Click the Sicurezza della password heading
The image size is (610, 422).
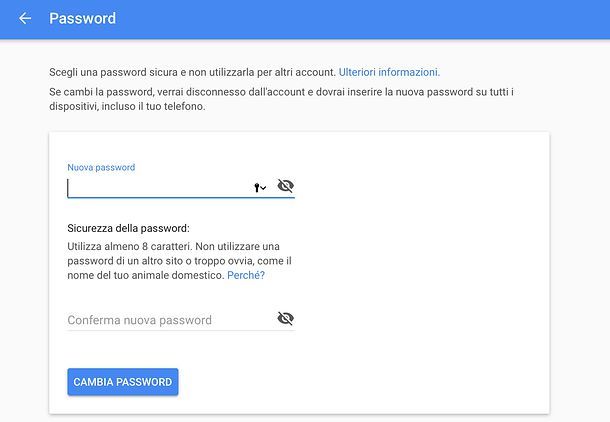(128, 228)
